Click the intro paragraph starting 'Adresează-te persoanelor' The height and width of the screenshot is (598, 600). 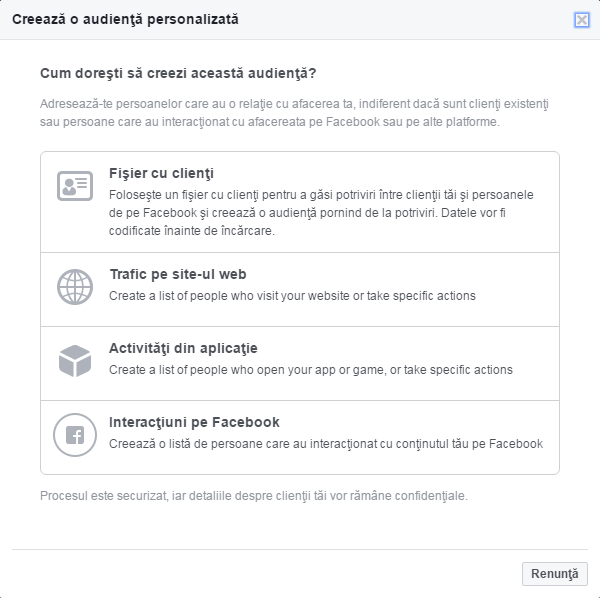coord(295,113)
